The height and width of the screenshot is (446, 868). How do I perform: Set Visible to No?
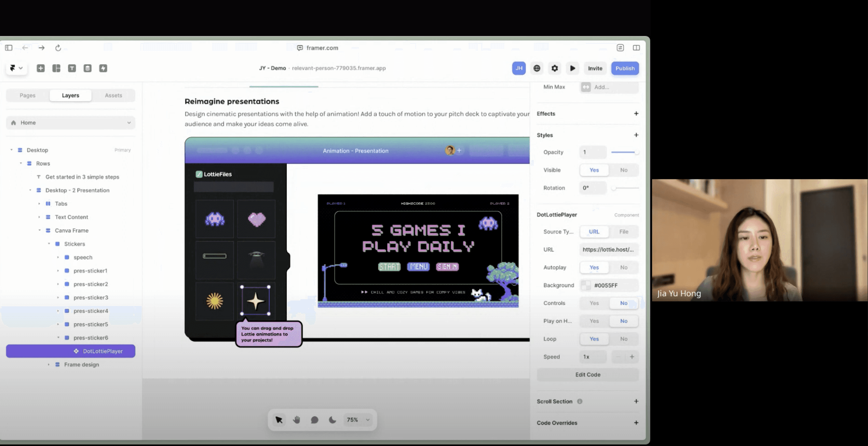click(x=624, y=170)
